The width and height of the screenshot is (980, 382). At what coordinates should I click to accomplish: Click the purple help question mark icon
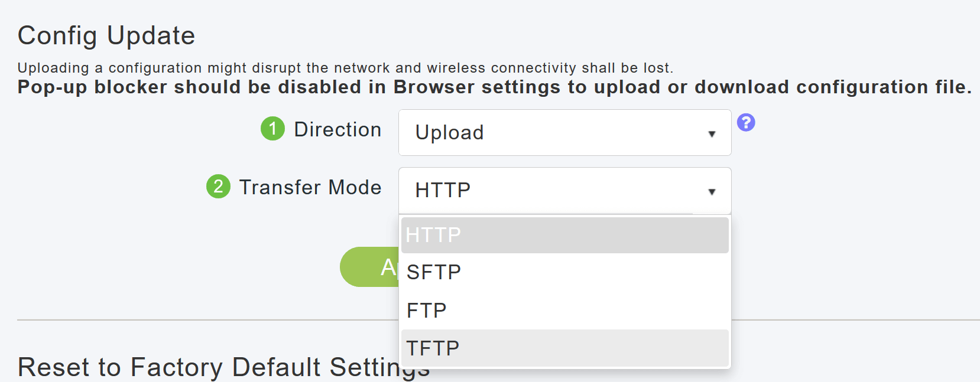[x=746, y=122]
